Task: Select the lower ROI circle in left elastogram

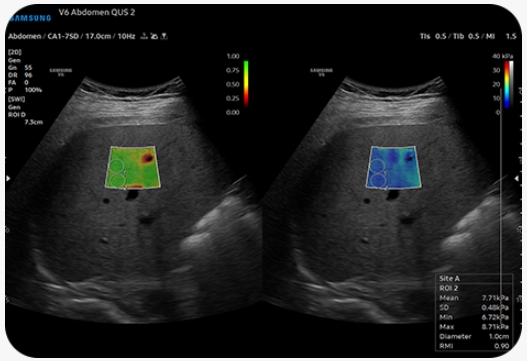Action: 118,180
